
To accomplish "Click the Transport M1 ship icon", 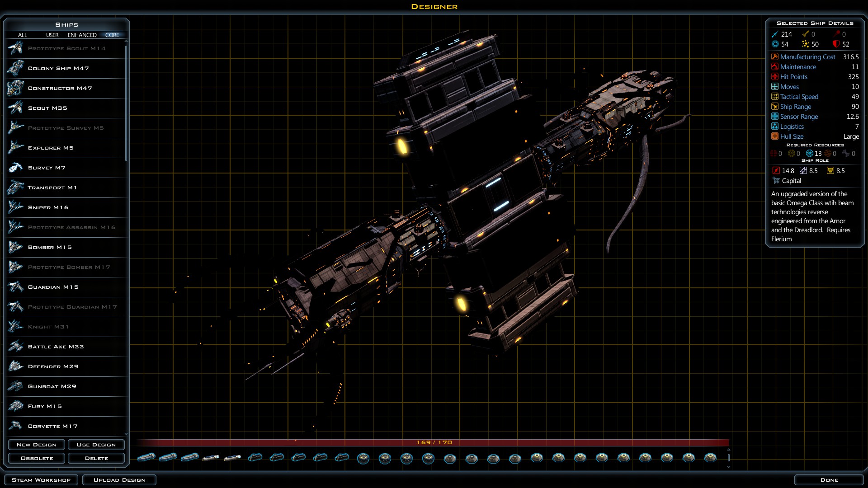I will (x=15, y=188).
